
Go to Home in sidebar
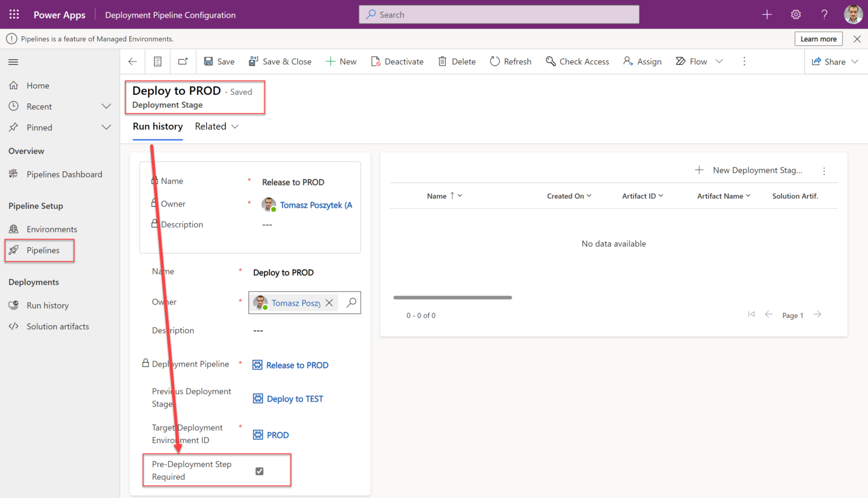[38, 86]
